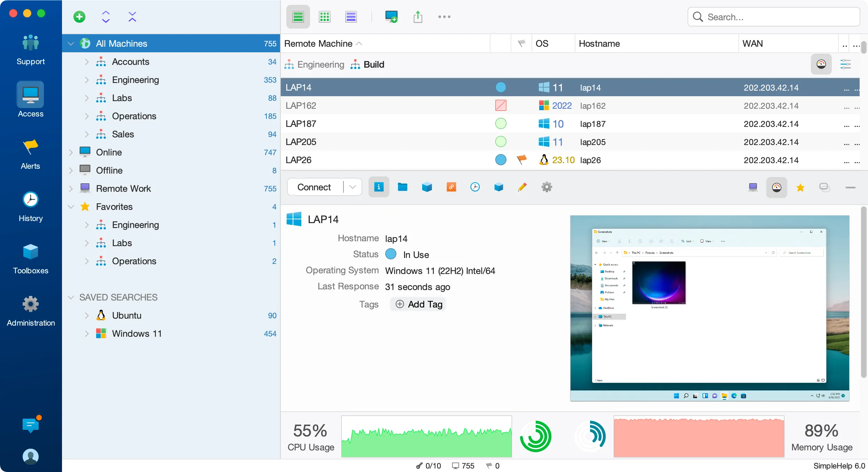Viewport: 868px width, 472px height.
Task: Toggle LAP14 as a favorite with the star
Action: (800, 187)
